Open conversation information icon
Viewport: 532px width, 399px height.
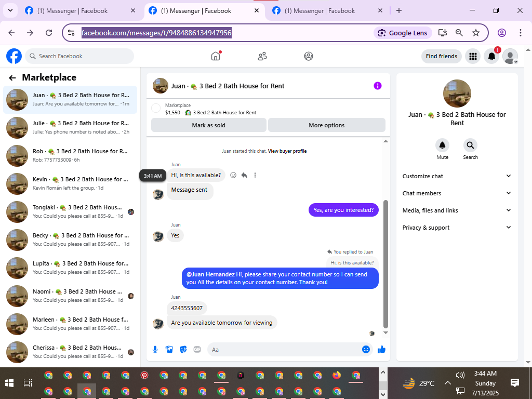coord(378,86)
